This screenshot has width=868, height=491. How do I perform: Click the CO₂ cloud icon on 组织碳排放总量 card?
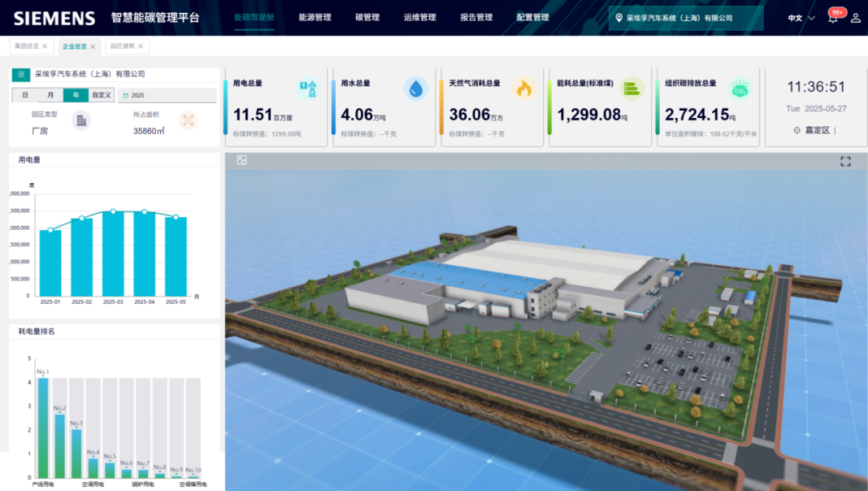[739, 88]
